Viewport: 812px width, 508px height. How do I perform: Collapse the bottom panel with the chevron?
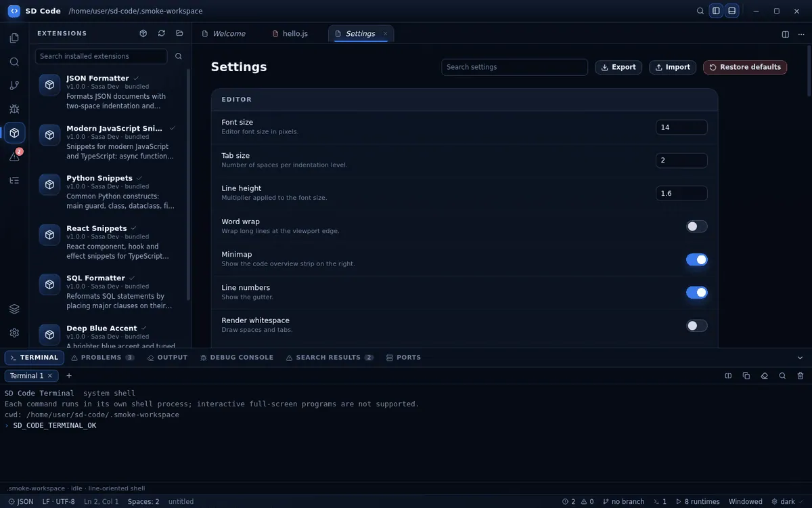800,358
